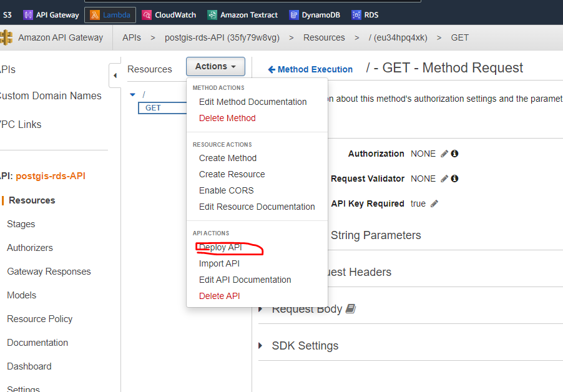The height and width of the screenshot is (392, 563).
Task: Click Authorization NONE value
Action: tap(423, 154)
